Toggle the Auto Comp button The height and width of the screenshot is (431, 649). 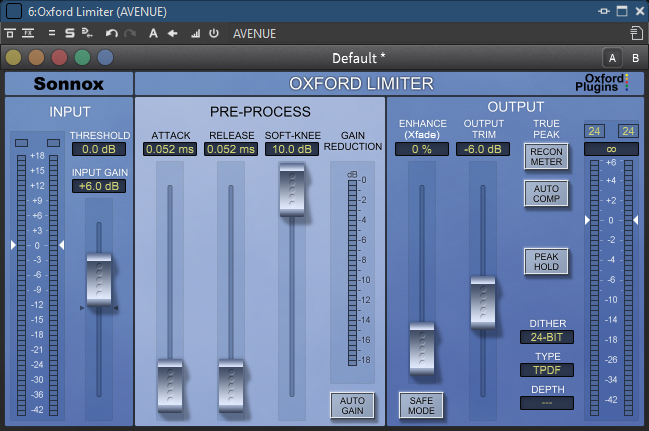click(x=545, y=193)
